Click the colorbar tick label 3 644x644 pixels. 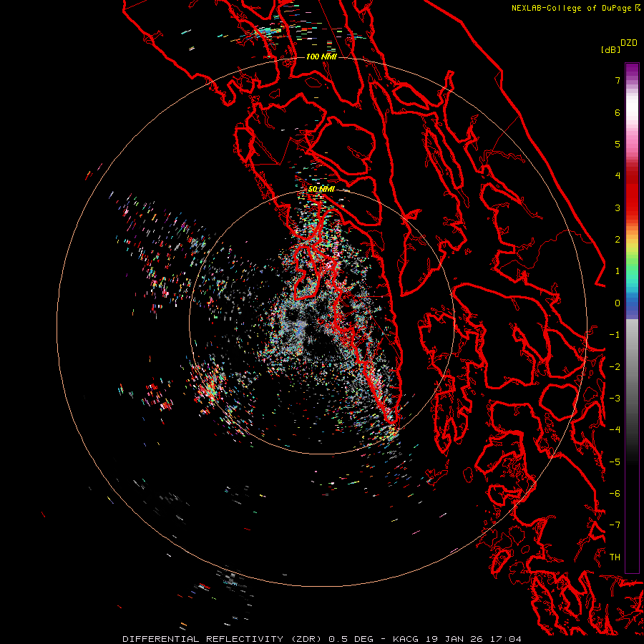tap(618, 208)
